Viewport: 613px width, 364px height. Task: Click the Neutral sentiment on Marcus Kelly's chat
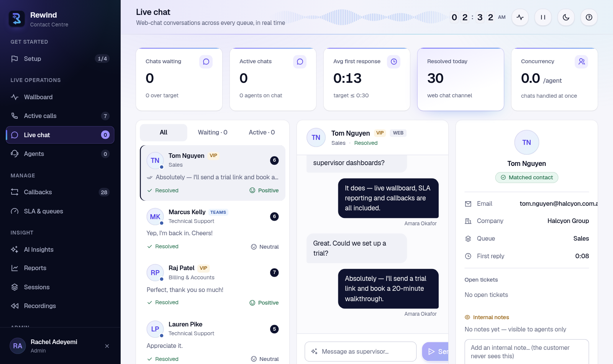click(265, 247)
